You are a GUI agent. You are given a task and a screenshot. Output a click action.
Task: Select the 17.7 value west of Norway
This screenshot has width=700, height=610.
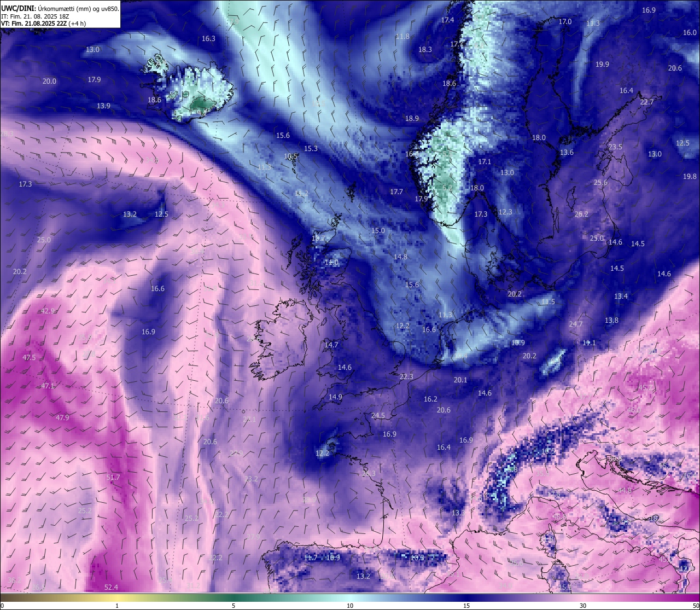(x=396, y=192)
